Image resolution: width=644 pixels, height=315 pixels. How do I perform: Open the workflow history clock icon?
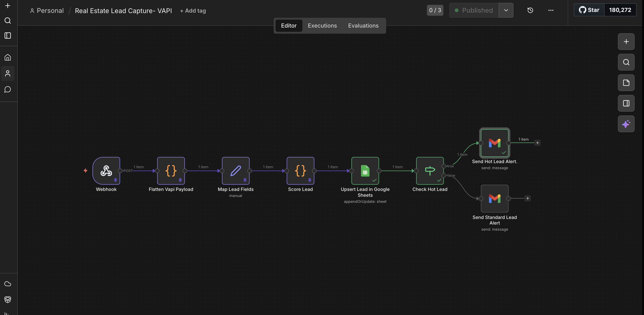[530, 10]
